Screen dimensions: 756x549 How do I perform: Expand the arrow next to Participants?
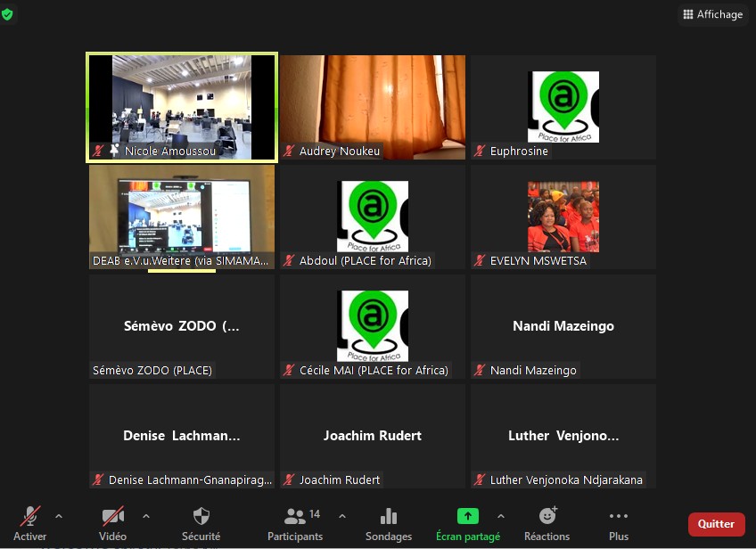342,516
